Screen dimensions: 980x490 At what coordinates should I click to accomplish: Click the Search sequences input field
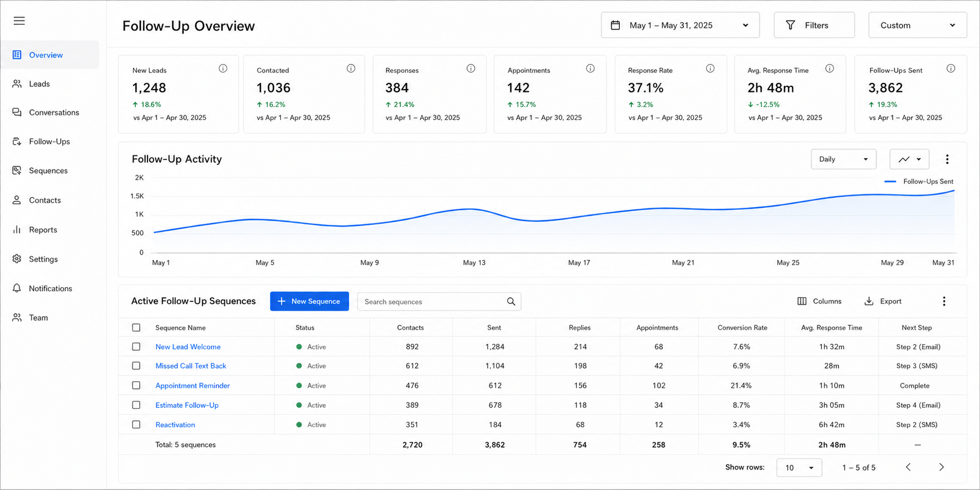439,302
